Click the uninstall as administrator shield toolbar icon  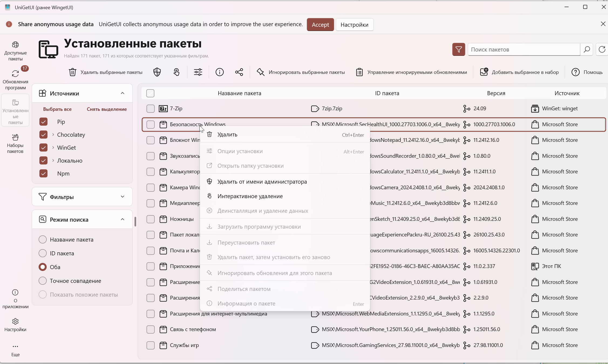[157, 72]
